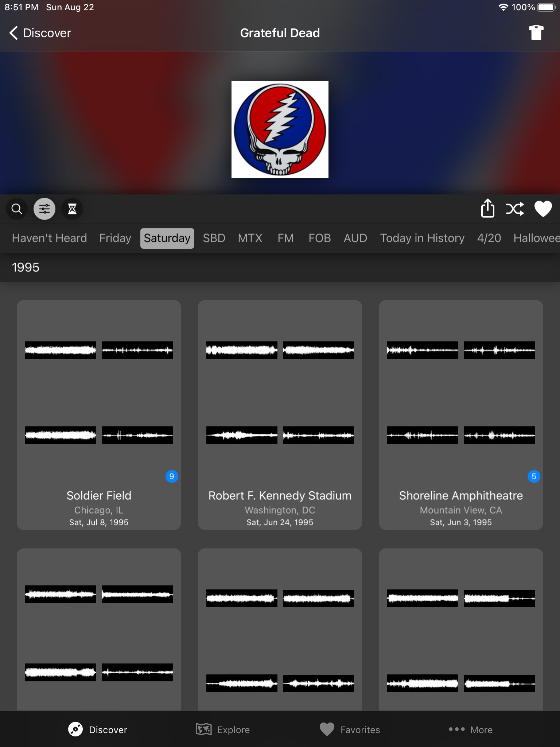Open the Robert F. Kennedy Stadium show

[x=280, y=415]
